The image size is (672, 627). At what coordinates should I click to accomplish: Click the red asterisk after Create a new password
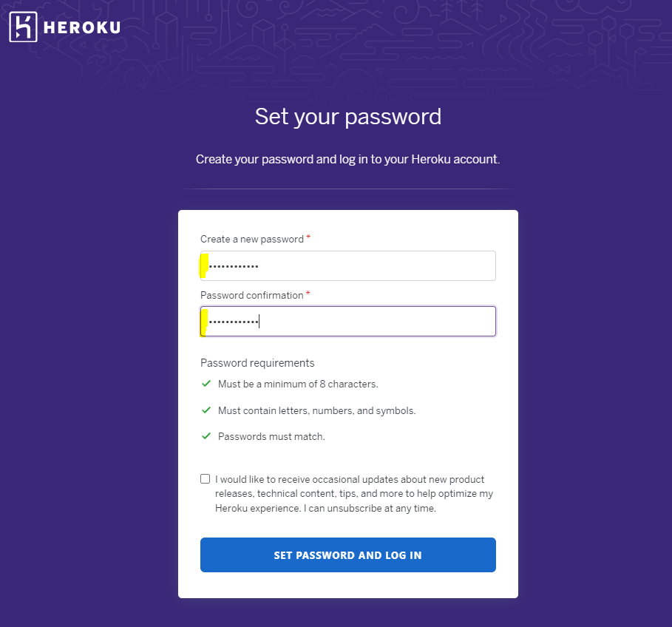(308, 237)
